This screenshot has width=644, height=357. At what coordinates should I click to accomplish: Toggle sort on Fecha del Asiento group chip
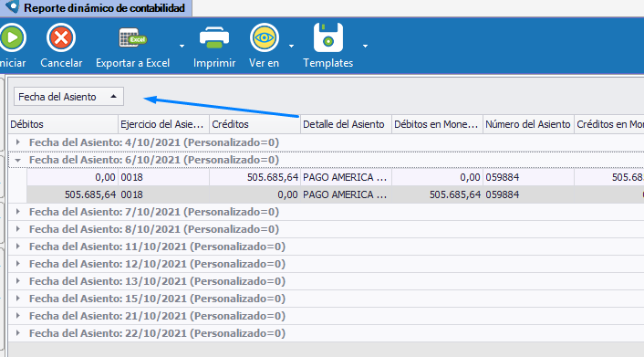[68, 97]
